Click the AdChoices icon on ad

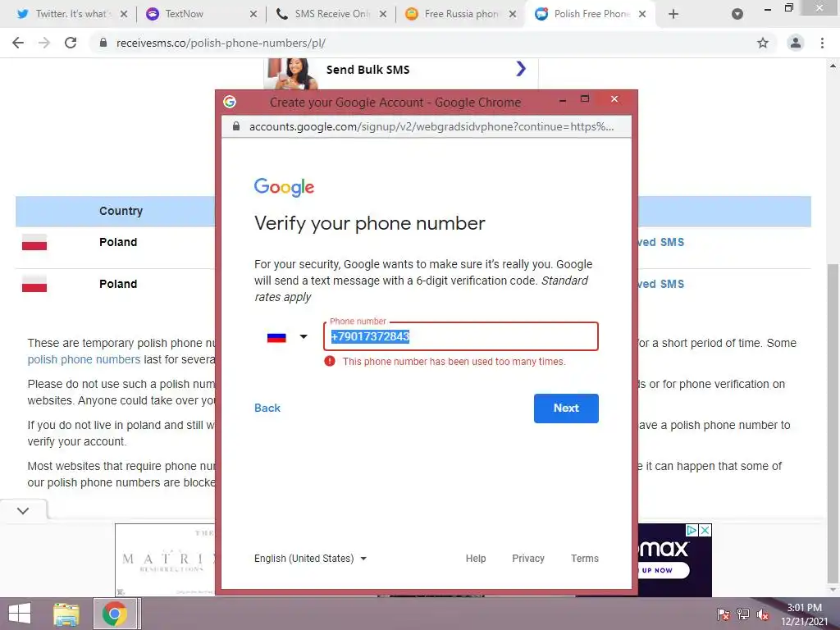click(x=692, y=530)
